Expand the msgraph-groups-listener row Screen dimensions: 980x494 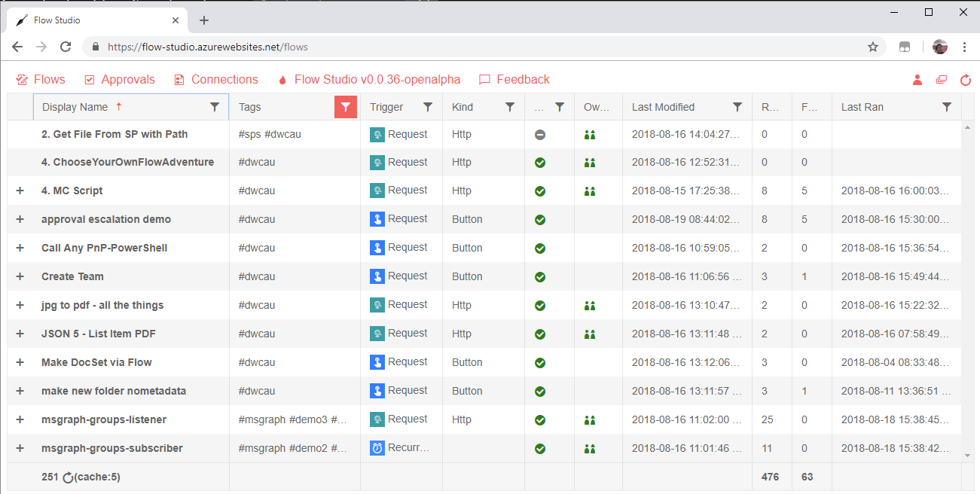point(20,420)
